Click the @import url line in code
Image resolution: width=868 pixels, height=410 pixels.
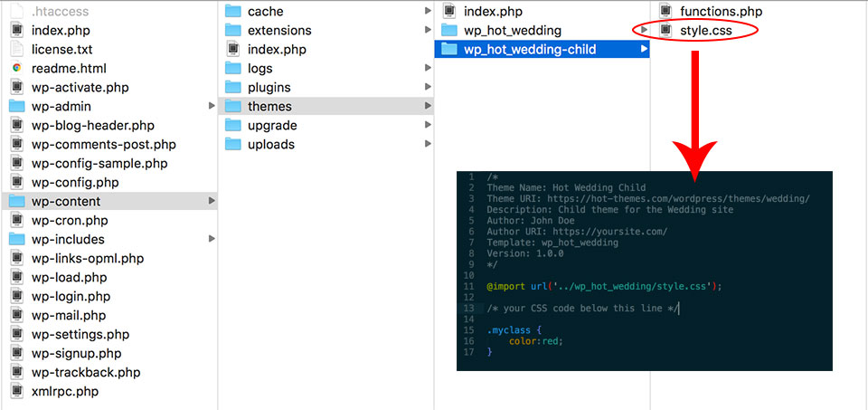(x=605, y=286)
